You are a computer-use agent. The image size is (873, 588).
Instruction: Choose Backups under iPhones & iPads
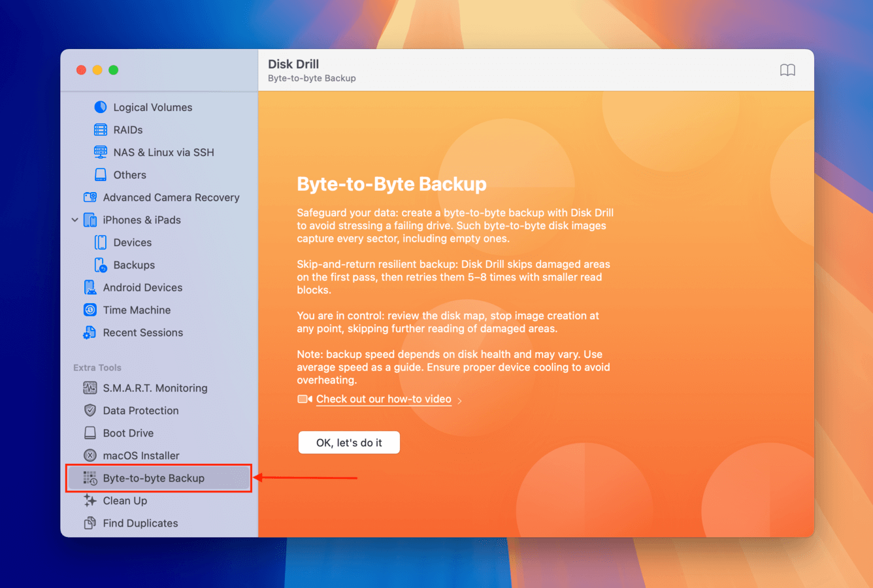click(x=134, y=265)
